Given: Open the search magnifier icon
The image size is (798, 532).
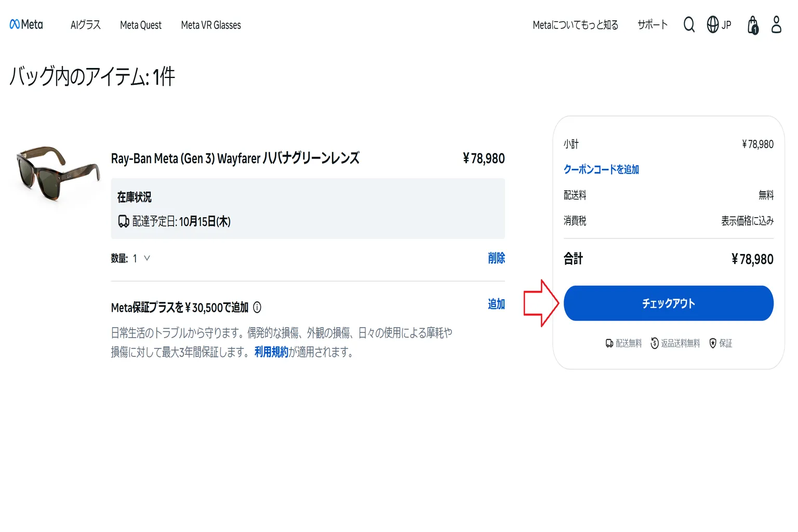Looking at the screenshot, I should pos(689,24).
